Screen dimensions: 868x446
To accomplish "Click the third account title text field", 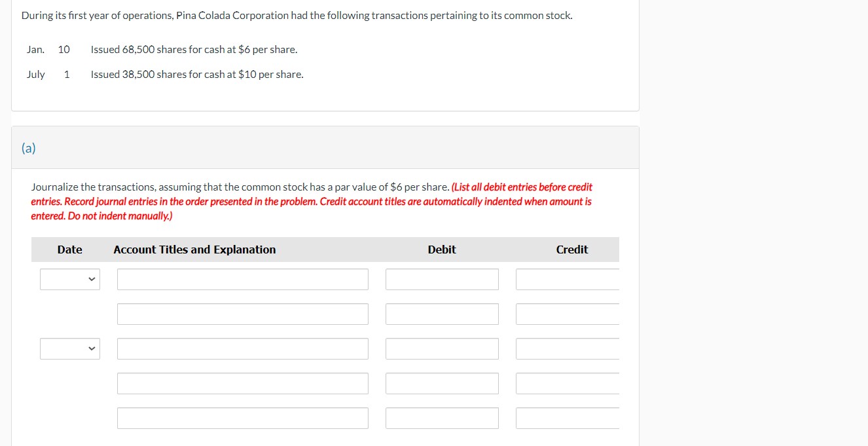I will click(242, 348).
